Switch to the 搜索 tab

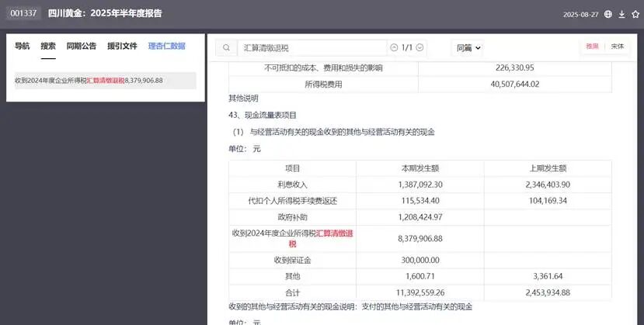click(48, 46)
